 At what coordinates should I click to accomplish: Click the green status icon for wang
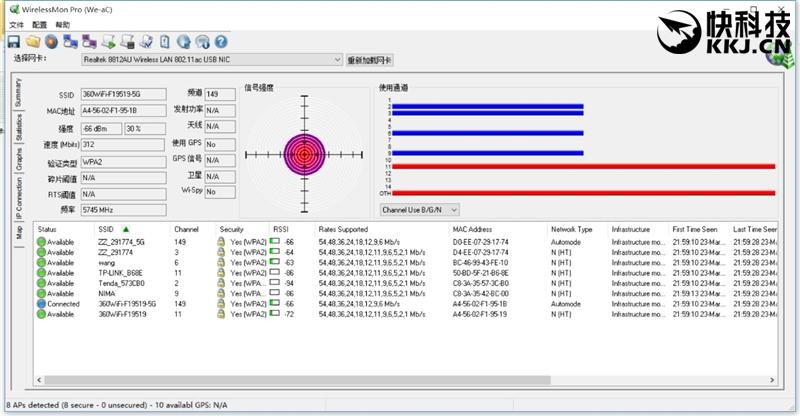click(x=41, y=263)
